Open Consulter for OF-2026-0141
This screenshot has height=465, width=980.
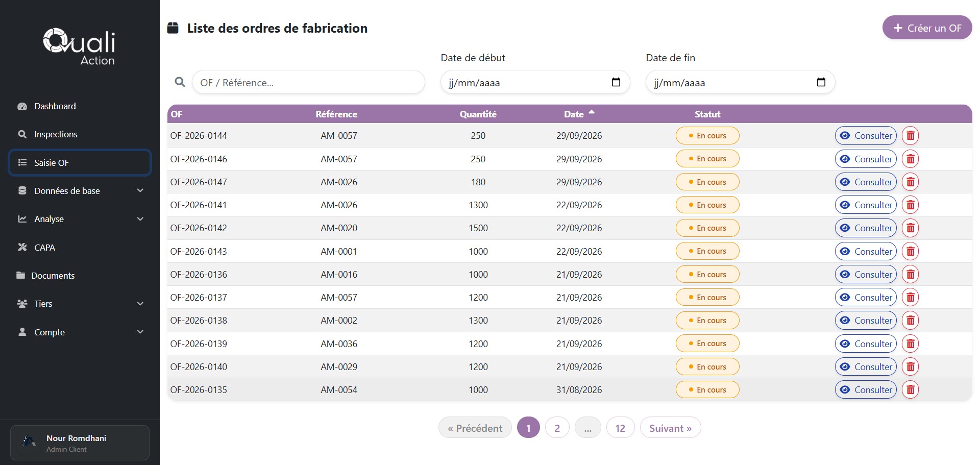click(x=866, y=205)
